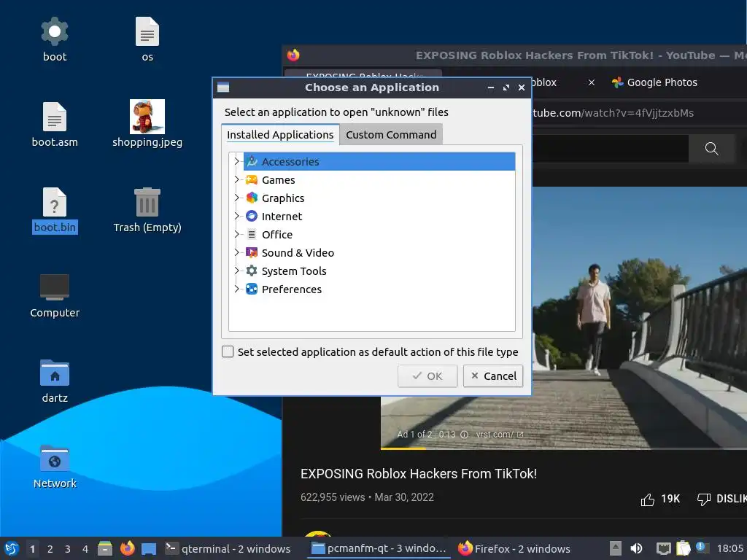The image size is (747, 560).
Task: Enable set as default action checkbox
Action: coord(228,351)
